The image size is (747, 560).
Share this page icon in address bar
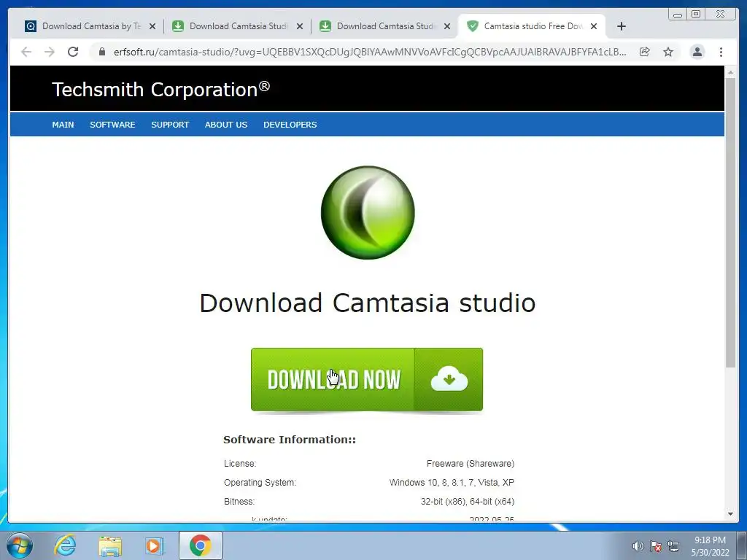coord(645,52)
